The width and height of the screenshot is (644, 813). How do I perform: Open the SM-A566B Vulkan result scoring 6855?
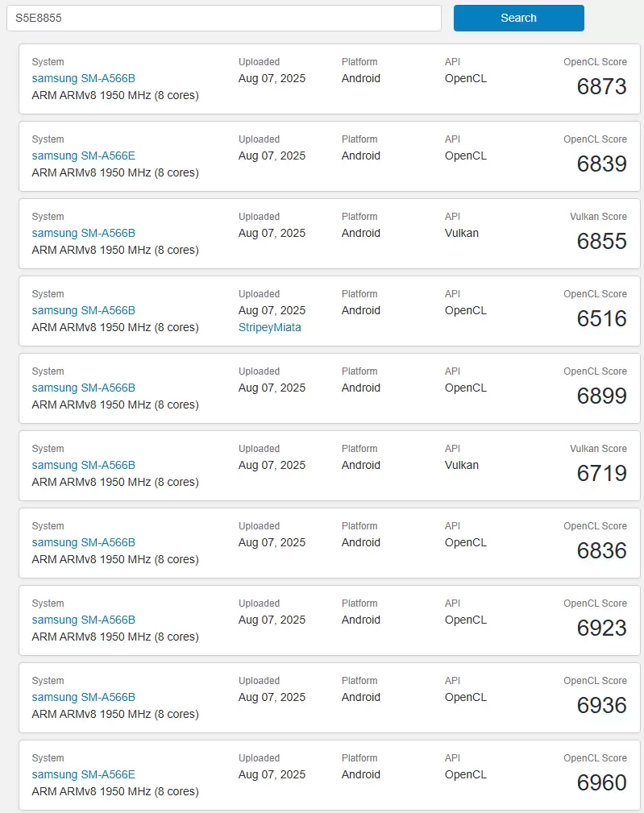[x=84, y=233]
